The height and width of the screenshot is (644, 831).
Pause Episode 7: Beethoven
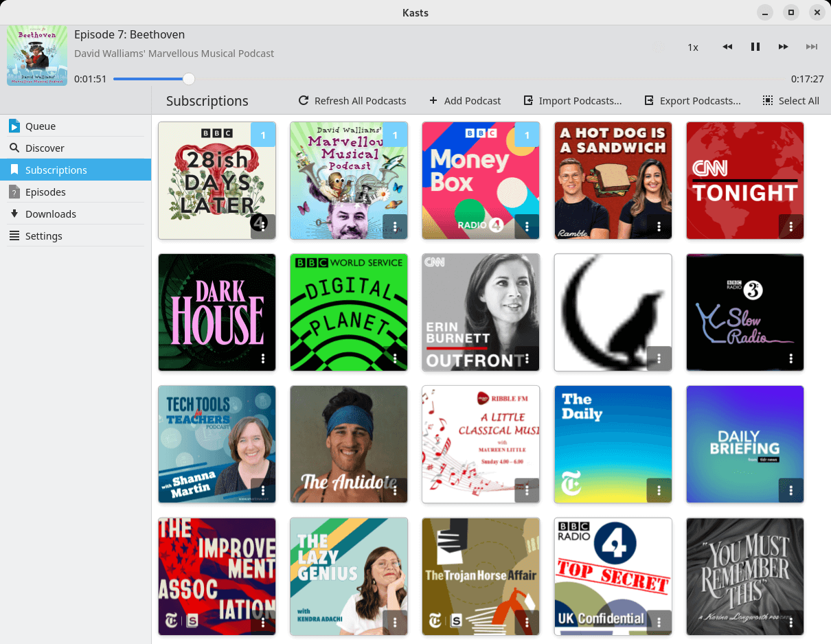click(x=755, y=47)
